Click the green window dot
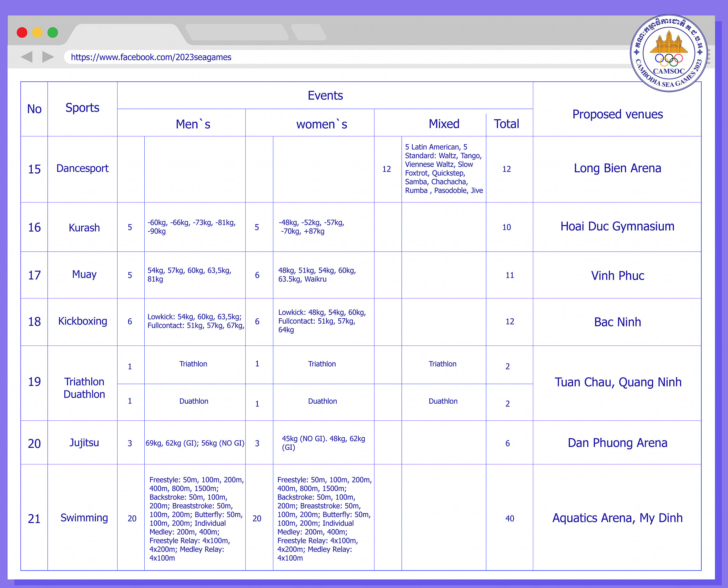Viewport: 728px width, 588px height. pos(53,33)
